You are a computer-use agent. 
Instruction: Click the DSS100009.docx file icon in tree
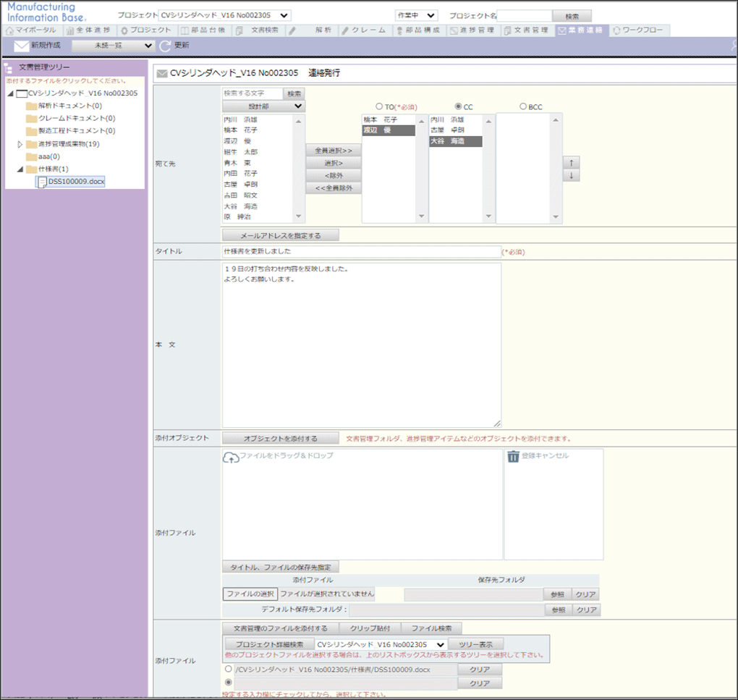click(x=42, y=182)
